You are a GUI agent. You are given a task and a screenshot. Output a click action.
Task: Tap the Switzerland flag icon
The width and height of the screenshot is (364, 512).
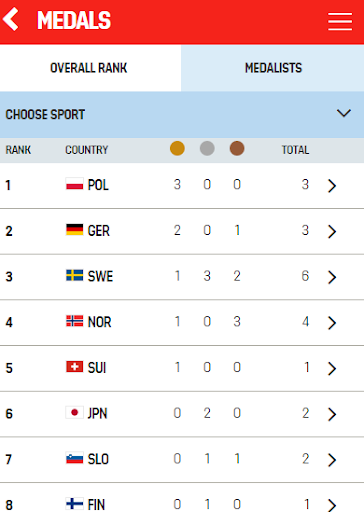pyautogui.click(x=74, y=367)
